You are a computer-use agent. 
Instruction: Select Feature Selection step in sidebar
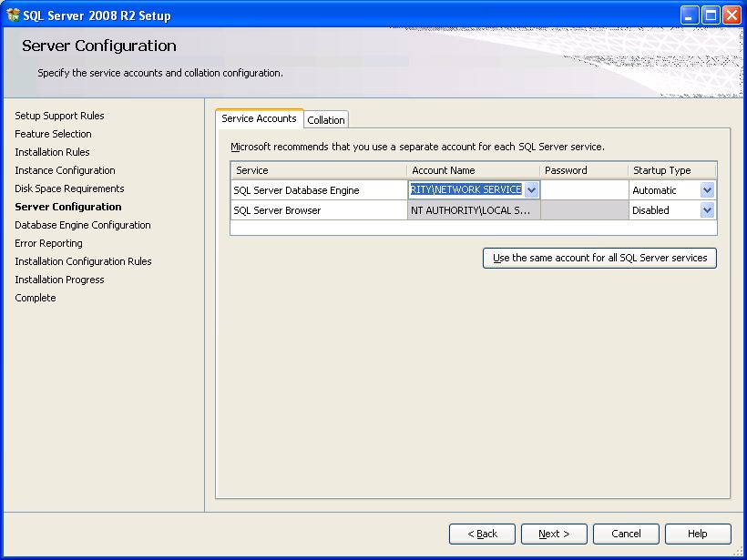coord(53,134)
